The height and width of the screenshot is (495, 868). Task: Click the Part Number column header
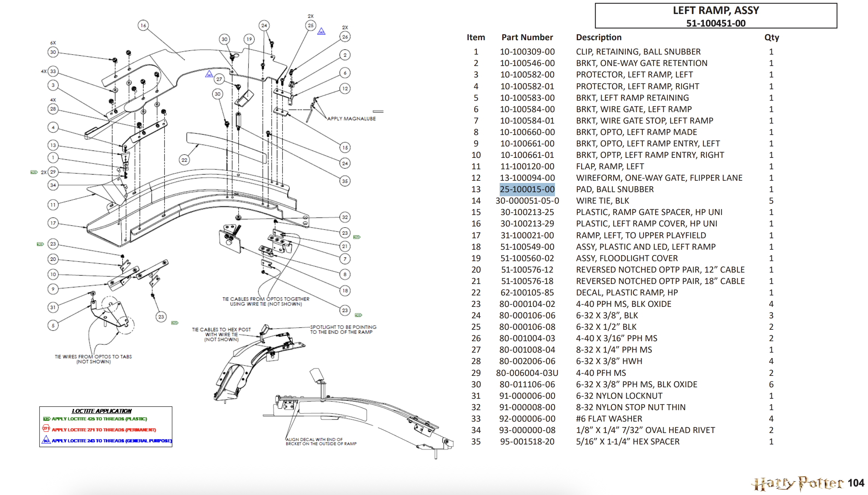[x=527, y=37]
